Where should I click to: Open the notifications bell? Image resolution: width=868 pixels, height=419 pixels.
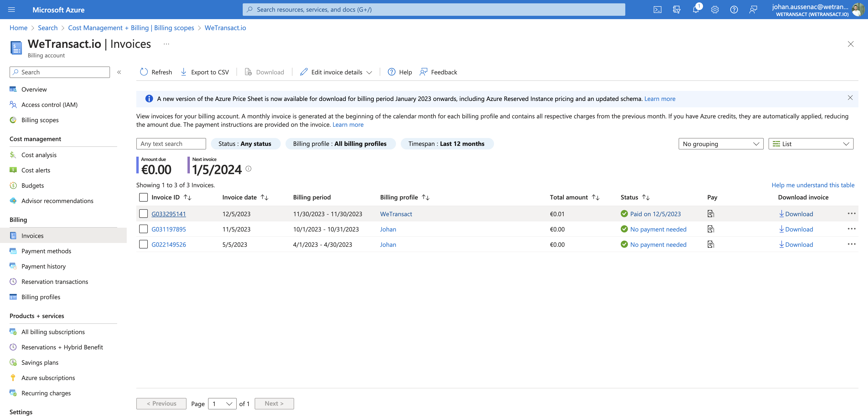(696, 10)
